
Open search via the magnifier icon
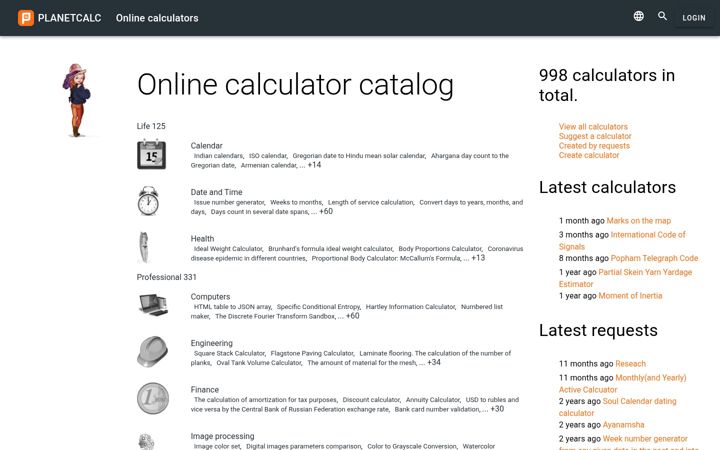click(x=662, y=16)
